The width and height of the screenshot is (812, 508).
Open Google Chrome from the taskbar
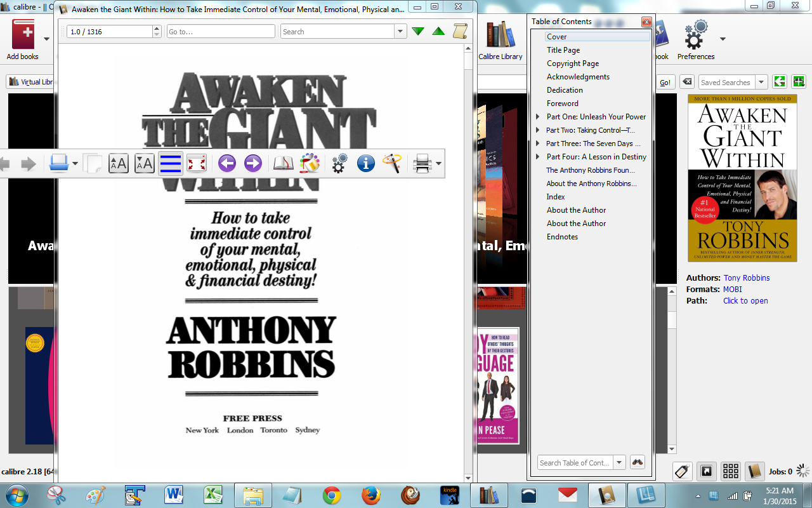332,495
